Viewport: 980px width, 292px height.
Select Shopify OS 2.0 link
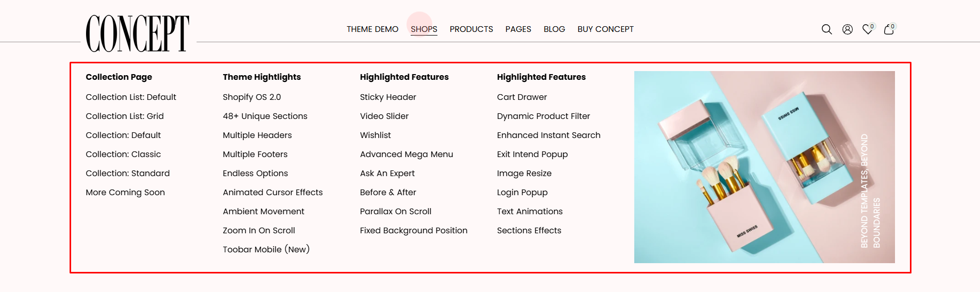pos(251,97)
